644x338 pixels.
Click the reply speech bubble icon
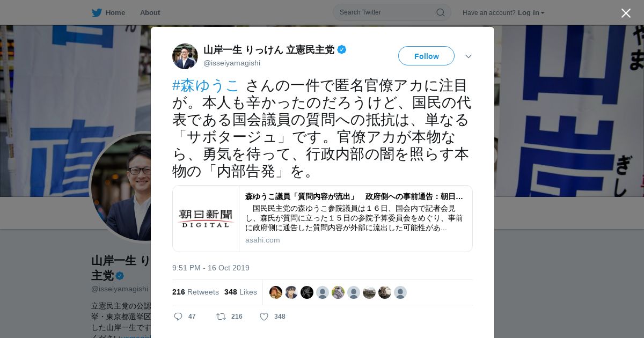[178, 317]
